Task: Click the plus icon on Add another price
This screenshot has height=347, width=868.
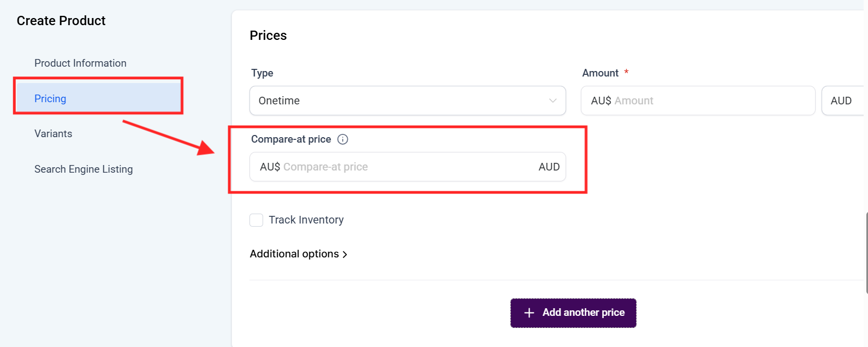Action: click(x=529, y=313)
